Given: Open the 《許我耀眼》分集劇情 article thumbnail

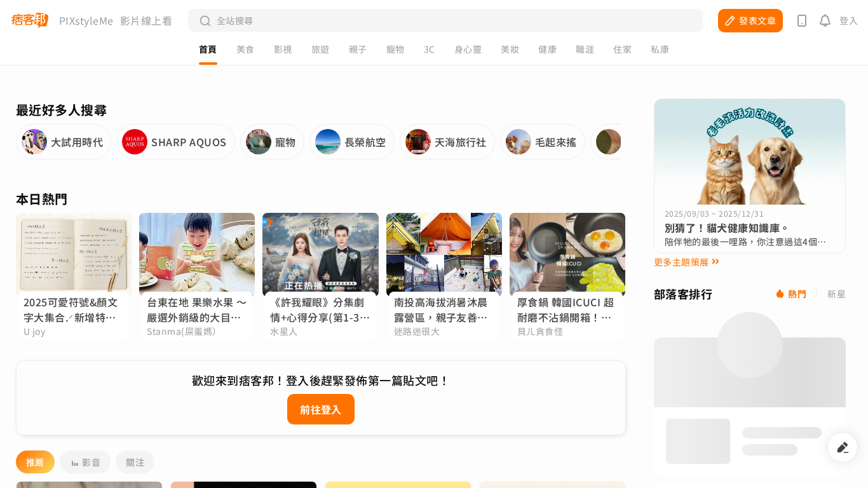Looking at the screenshot, I should 320,254.
